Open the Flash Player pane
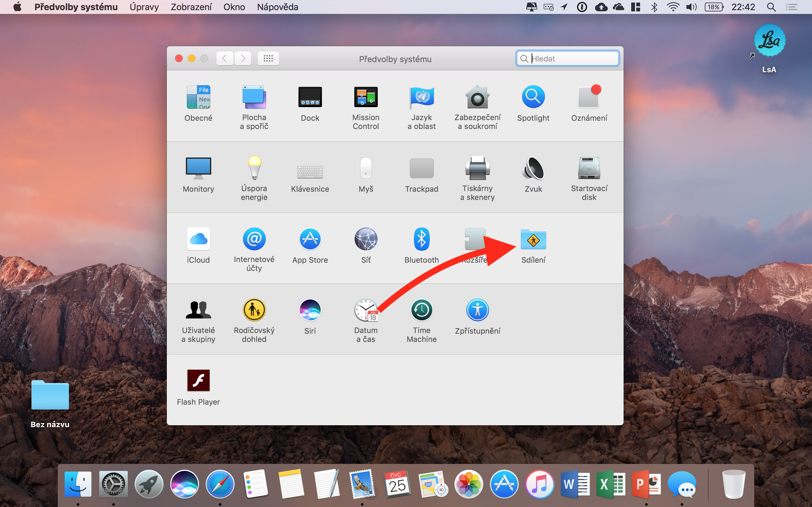The image size is (812, 507). click(x=198, y=381)
